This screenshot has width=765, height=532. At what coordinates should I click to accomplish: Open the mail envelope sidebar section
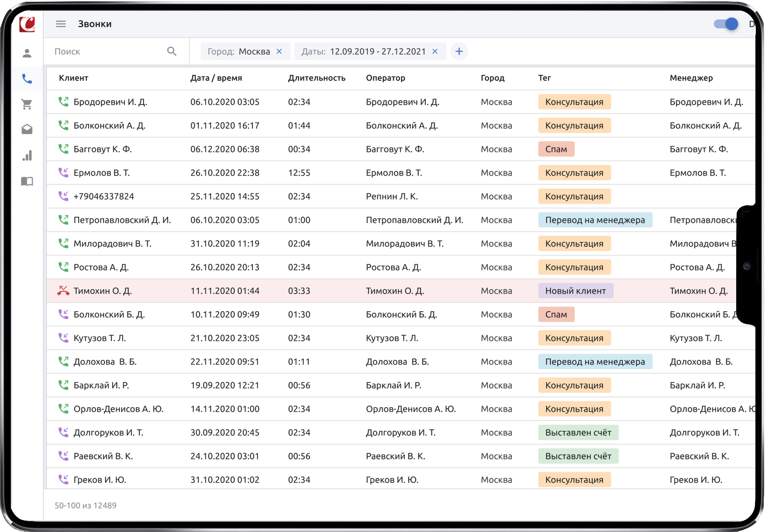(x=27, y=130)
